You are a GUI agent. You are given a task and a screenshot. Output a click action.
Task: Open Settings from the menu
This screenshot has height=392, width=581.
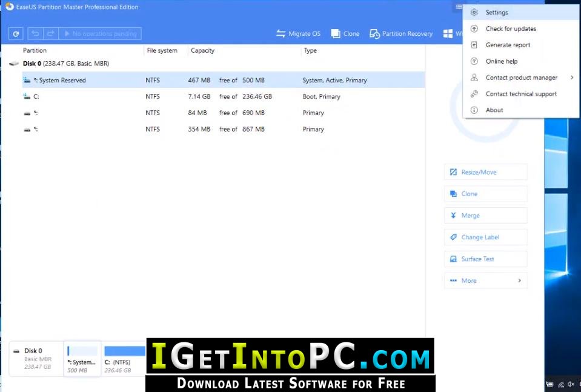(x=520, y=13)
